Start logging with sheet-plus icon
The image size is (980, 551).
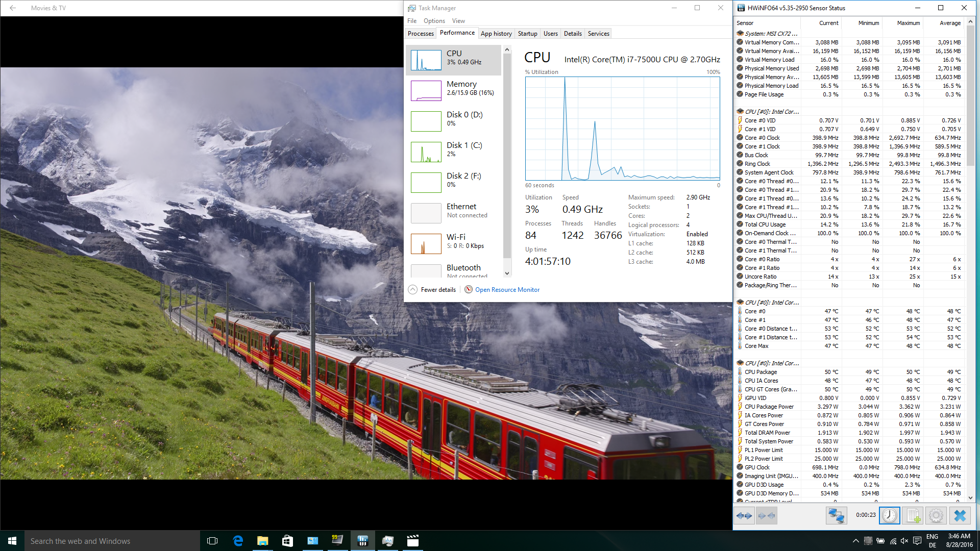coord(913,516)
